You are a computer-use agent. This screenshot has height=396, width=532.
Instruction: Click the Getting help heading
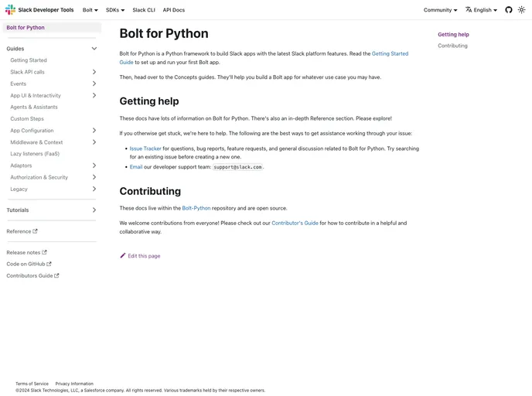[149, 101]
